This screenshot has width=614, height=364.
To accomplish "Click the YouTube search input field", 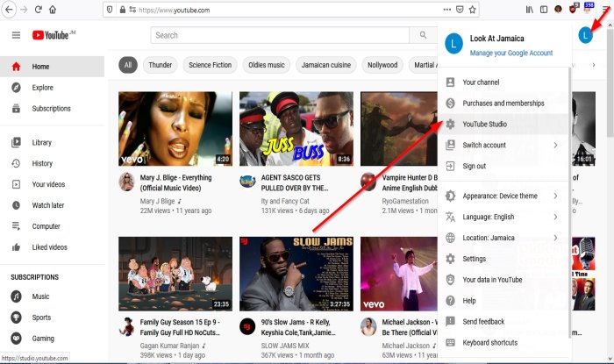I will 279,35.
